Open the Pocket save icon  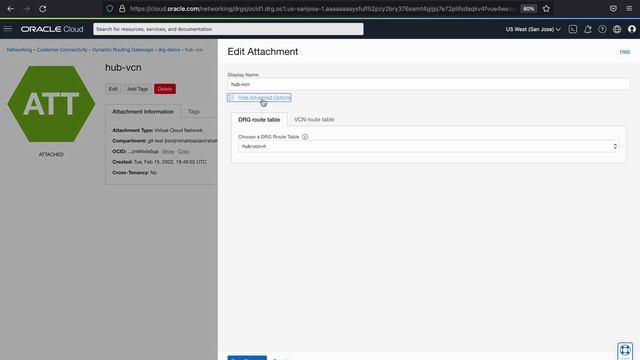613,9
